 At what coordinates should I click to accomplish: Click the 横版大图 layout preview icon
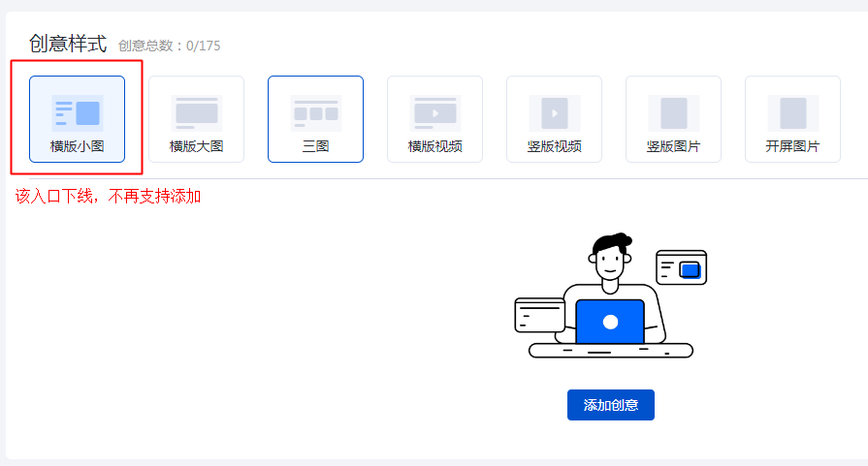coord(196,112)
